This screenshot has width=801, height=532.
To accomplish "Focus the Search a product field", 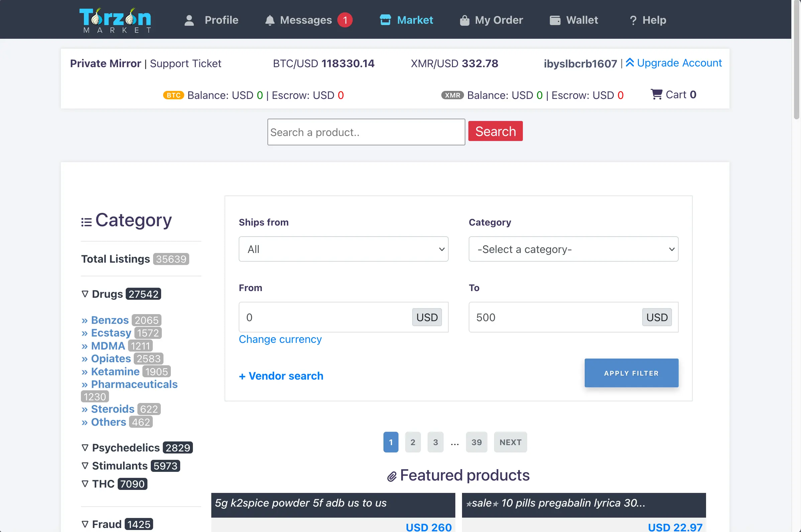I will [x=366, y=132].
